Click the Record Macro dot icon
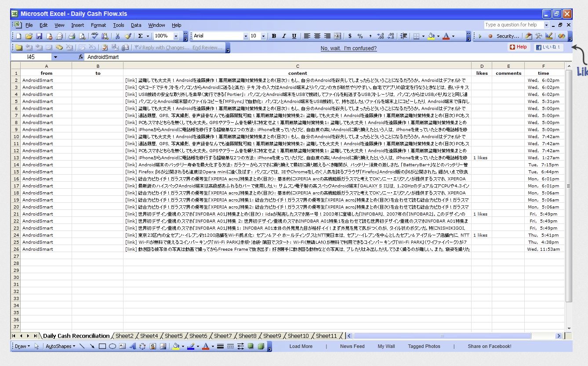The width and height of the screenshot is (588, 366). (490, 36)
